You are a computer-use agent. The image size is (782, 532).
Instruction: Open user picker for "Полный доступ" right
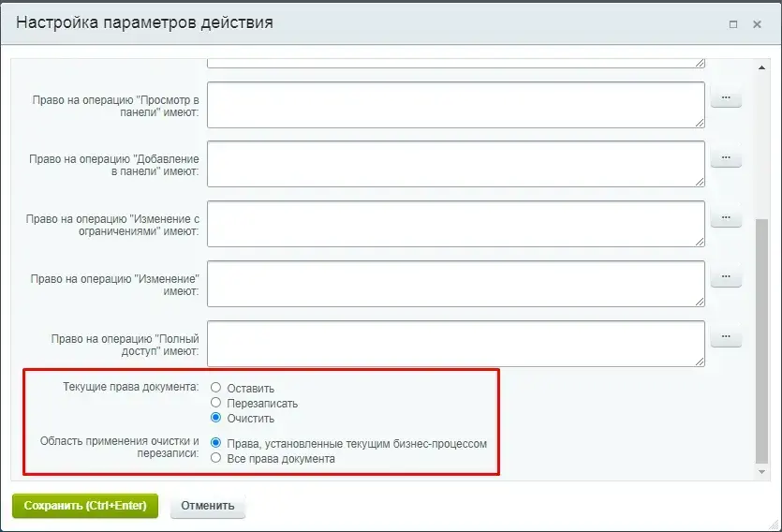click(x=726, y=337)
